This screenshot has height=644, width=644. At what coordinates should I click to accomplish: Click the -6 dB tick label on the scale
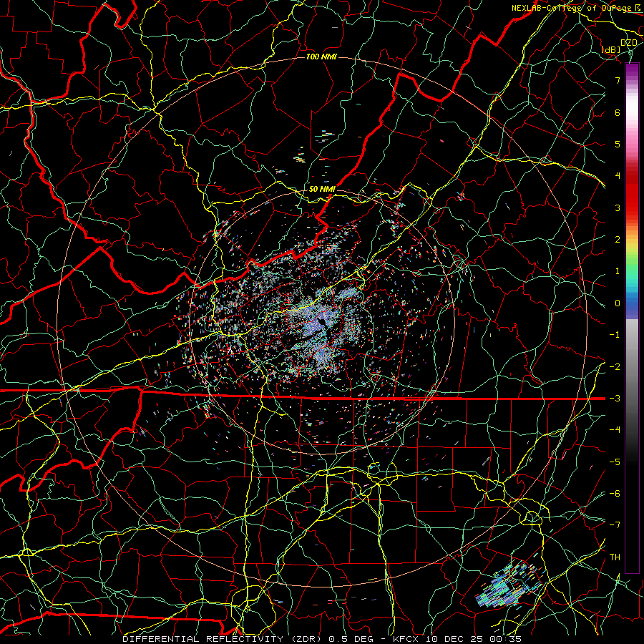pyautogui.click(x=615, y=493)
